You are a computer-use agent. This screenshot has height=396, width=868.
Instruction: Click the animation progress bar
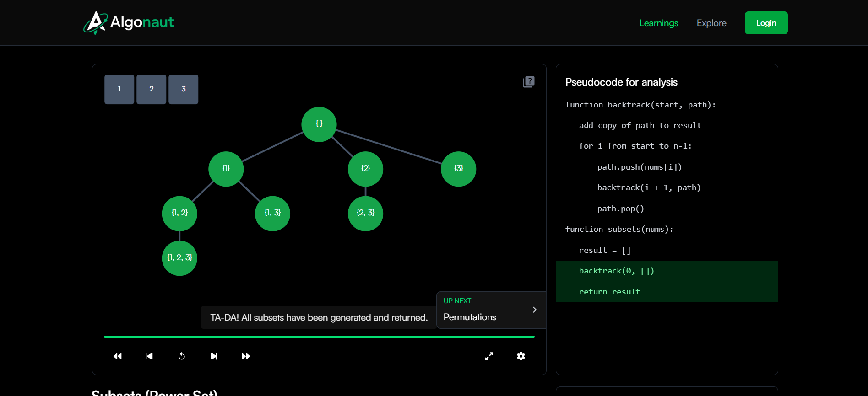coord(319,337)
